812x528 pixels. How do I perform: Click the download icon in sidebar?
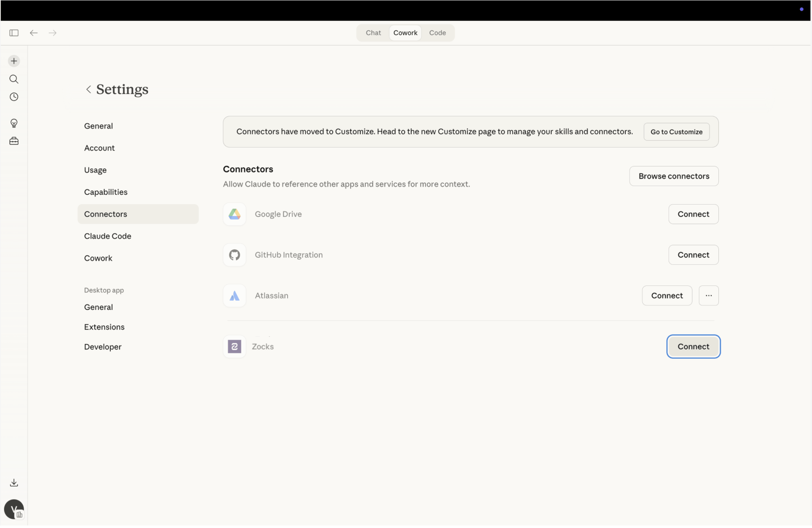coord(14,483)
